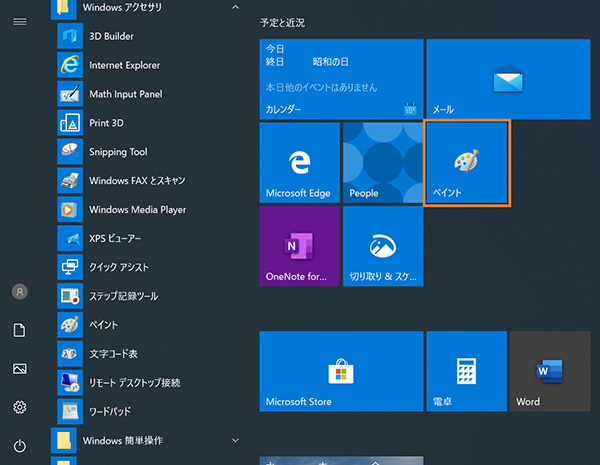This screenshot has height=465, width=600.
Task: Open the Microsoft Edge tile
Action: 300,163
